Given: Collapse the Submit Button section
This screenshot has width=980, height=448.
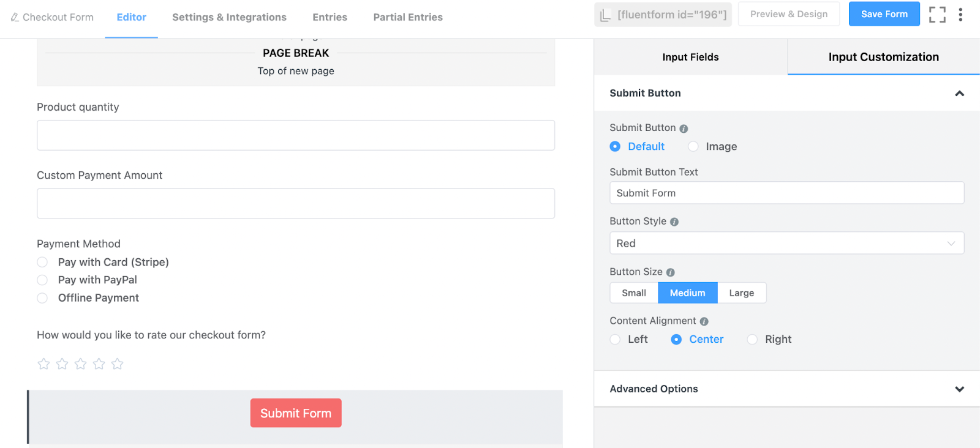Looking at the screenshot, I should click(x=959, y=94).
